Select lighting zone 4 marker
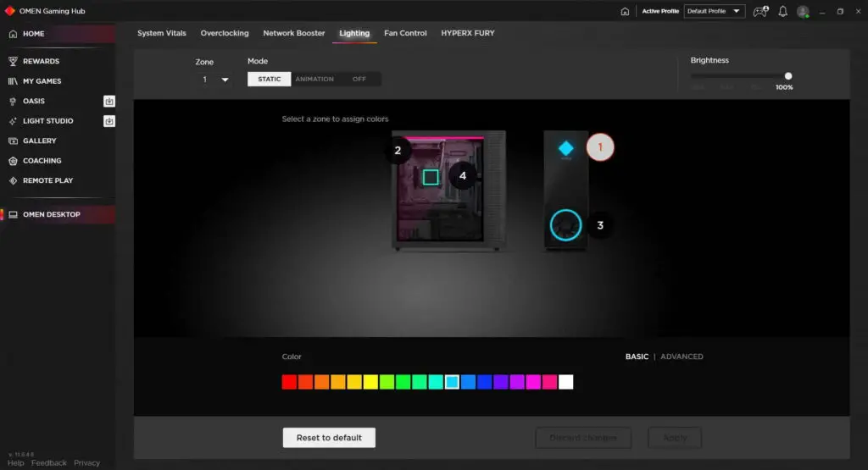 pyautogui.click(x=463, y=176)
